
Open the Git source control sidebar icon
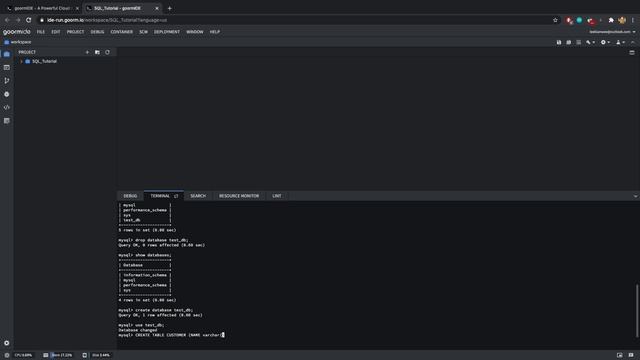[x=7, y=81]
